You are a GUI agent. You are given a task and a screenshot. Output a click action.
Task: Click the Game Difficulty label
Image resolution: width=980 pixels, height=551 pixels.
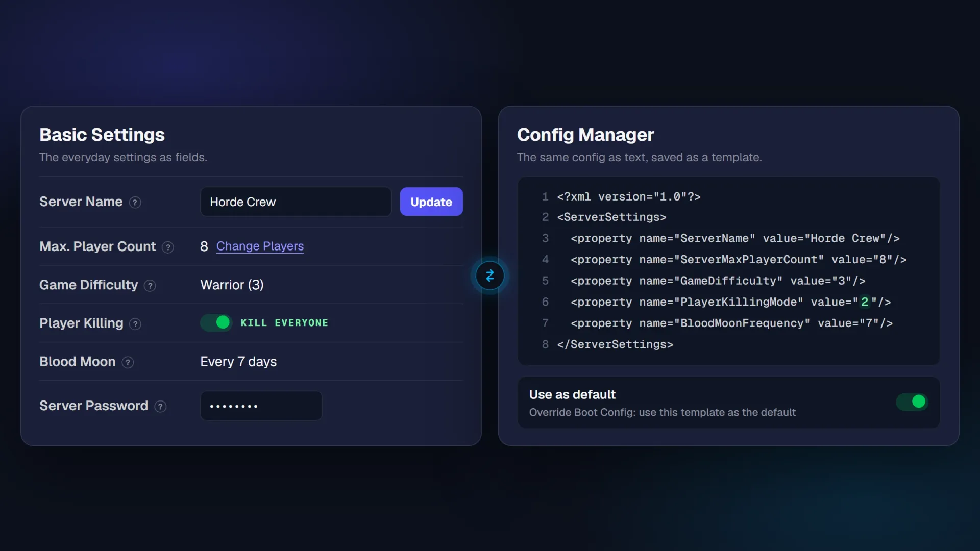pos(89,285)
